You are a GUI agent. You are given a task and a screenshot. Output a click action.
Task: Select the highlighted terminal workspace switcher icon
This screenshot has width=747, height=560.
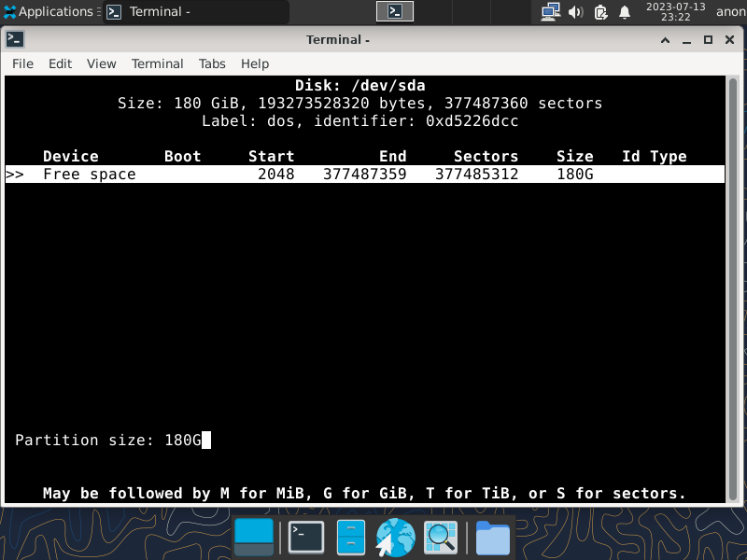[x=395, y=11]
